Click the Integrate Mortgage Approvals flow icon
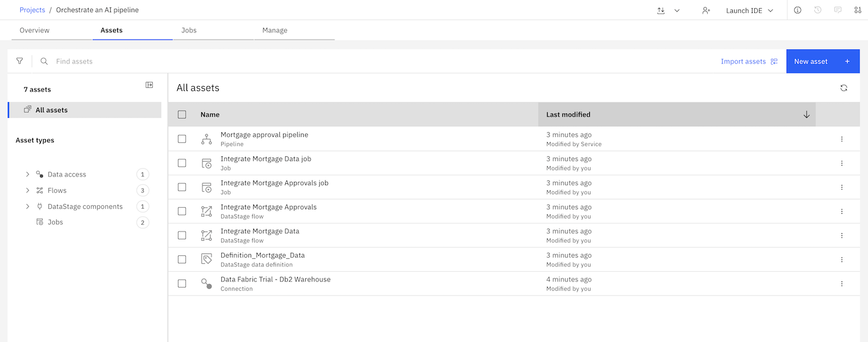This screenshot has height=342, width=868. (207, 211)
